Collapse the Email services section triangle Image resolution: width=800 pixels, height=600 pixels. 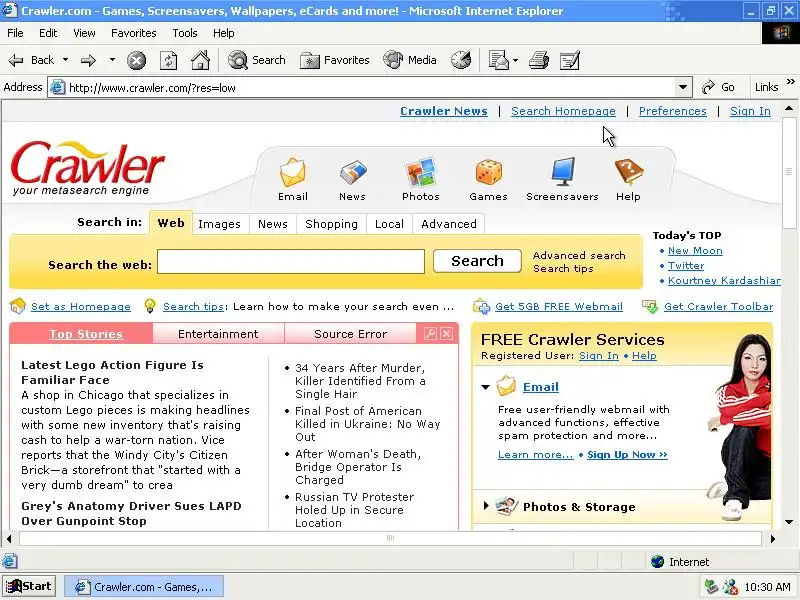(x=486, y=387)
